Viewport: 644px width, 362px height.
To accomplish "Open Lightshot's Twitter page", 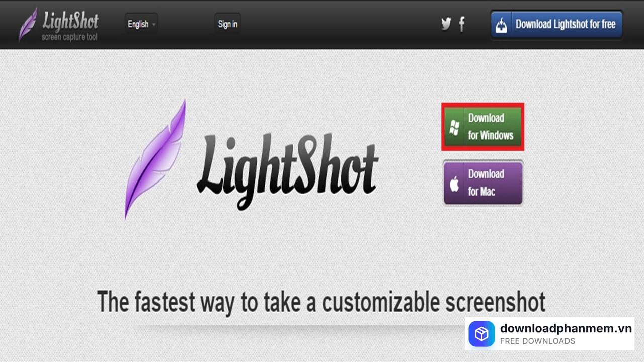I will pos(446,24).
